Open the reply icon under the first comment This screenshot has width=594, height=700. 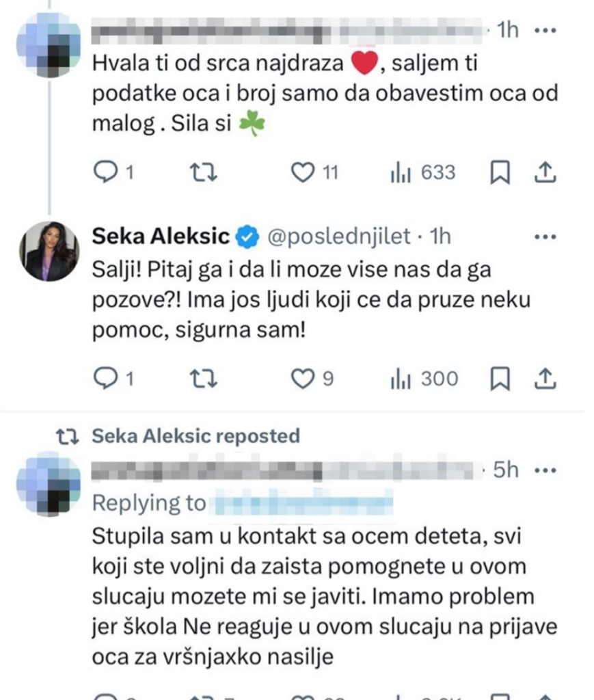[105, 172]
